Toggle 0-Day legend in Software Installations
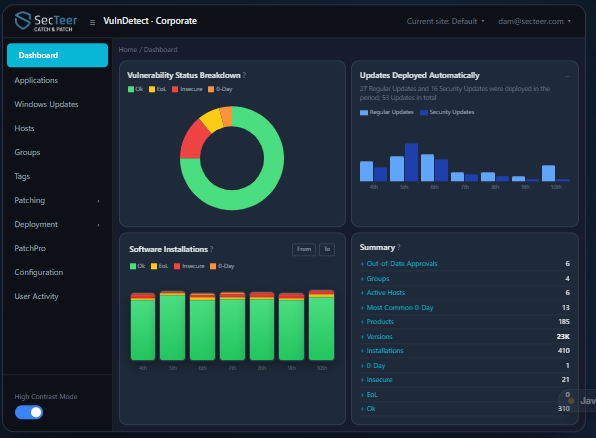 click(222, 266)
